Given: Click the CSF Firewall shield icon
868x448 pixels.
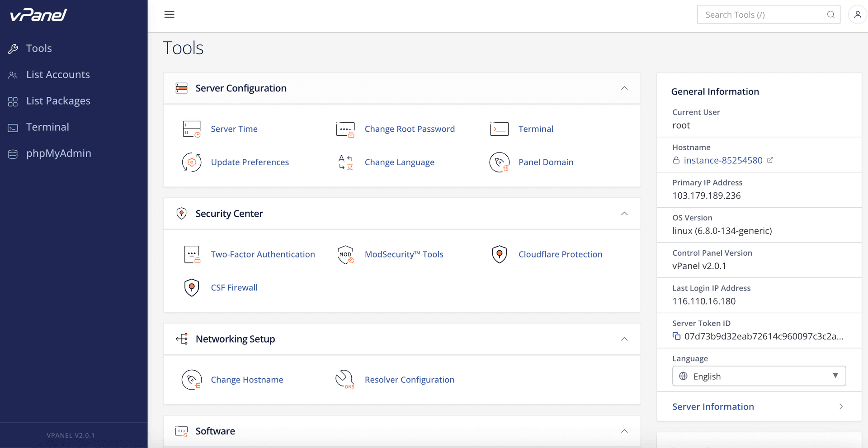Looking at the screenshot, I should tap(192, 287).
